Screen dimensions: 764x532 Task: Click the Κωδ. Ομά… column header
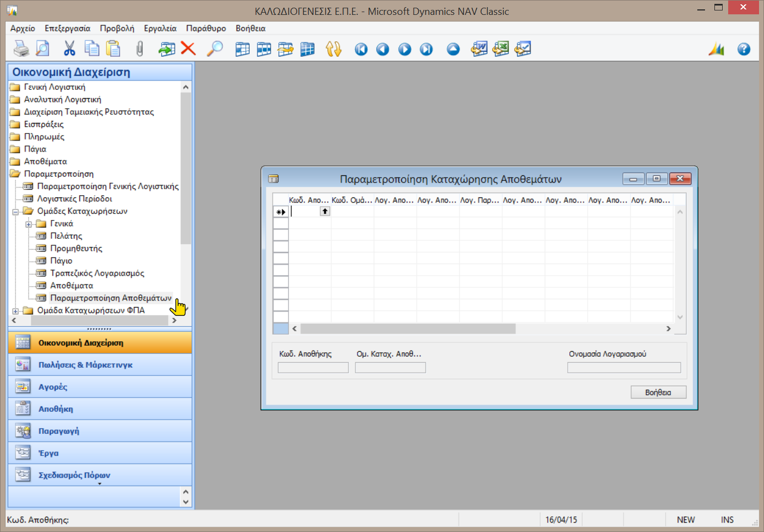[352, 200]
